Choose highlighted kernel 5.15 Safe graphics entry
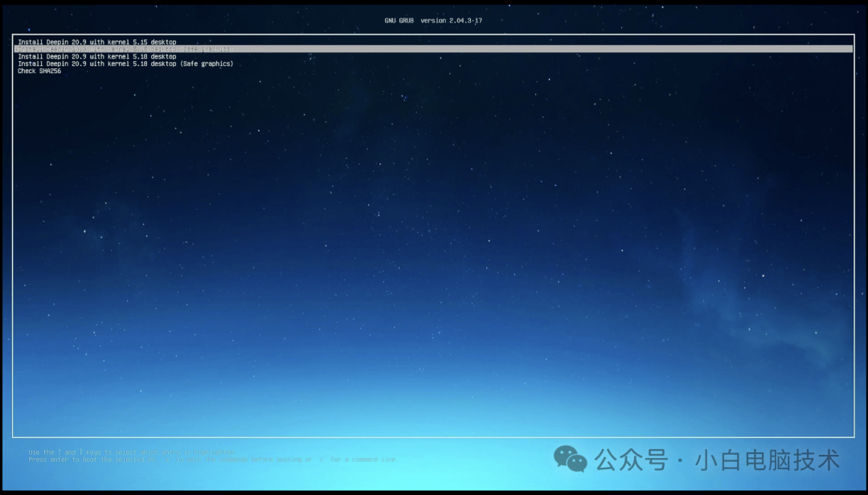868x495 pixels. pos(433,49)
